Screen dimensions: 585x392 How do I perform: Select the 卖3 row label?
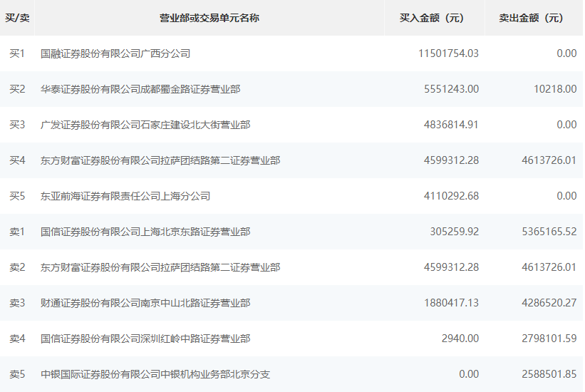(x=17, y=303)
